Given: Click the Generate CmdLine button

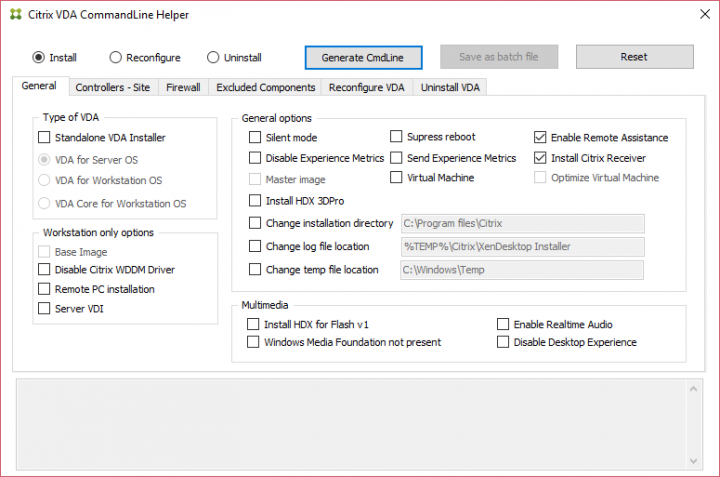Looking at the screenshot, I should pyautogui.click(x=363, y=57).
